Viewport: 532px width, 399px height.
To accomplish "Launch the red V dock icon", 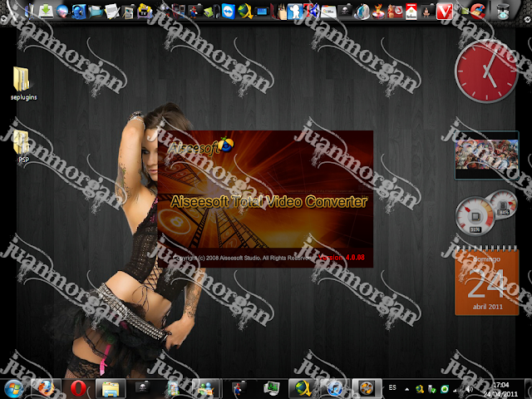I will pos(445,11).
